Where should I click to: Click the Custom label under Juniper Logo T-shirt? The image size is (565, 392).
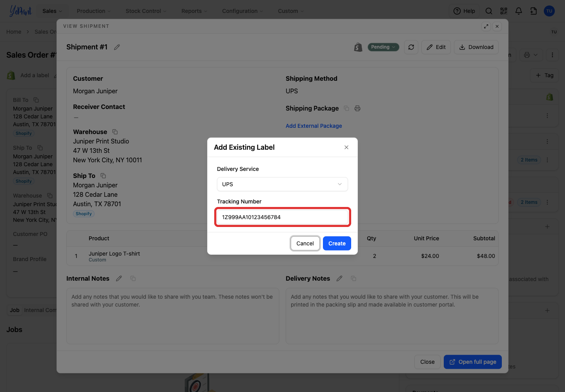click(x=97, y=260)
